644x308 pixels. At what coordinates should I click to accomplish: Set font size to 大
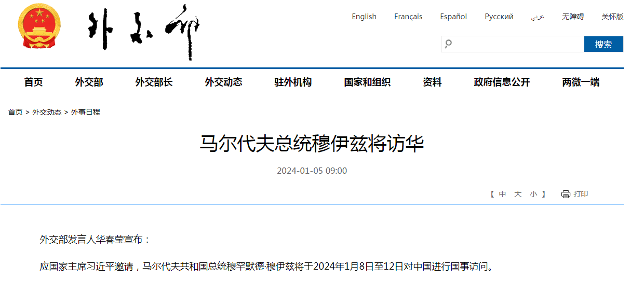click(518, 194)
